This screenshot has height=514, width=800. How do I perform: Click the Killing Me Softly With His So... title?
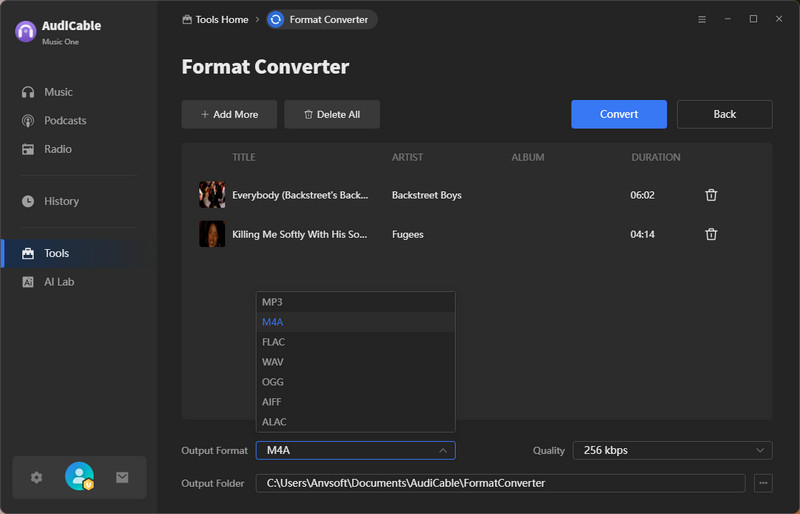click(x=299, y=234)
